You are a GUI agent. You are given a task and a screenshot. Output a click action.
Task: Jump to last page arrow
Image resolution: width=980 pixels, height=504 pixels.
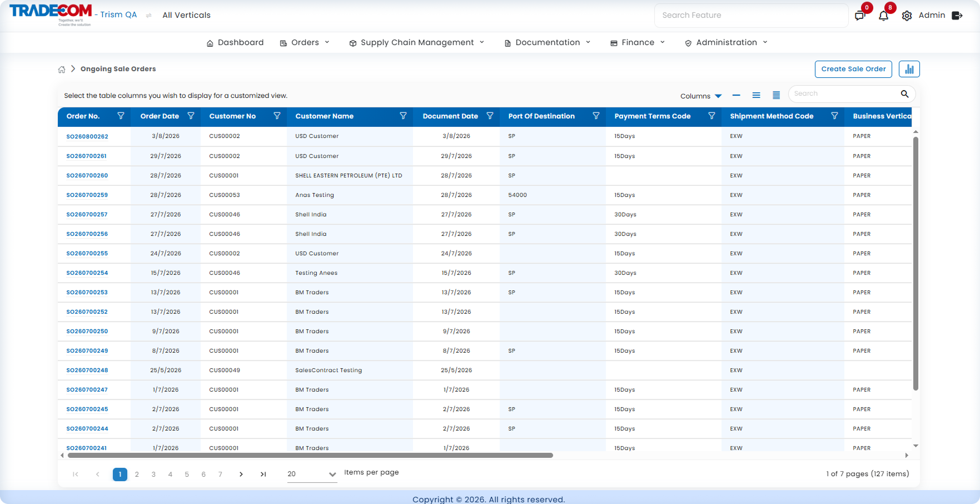point(263,474)
